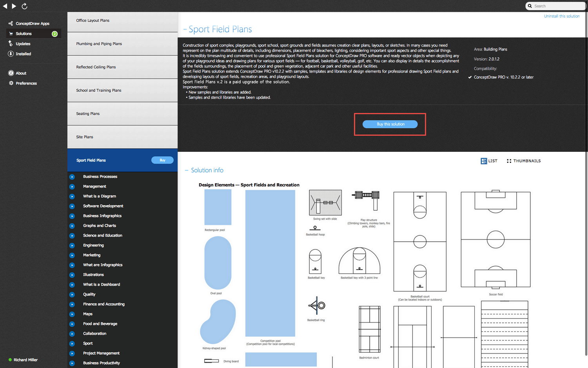
Task: Open Preferences from the sidebar
Action: tap(25, 83)
